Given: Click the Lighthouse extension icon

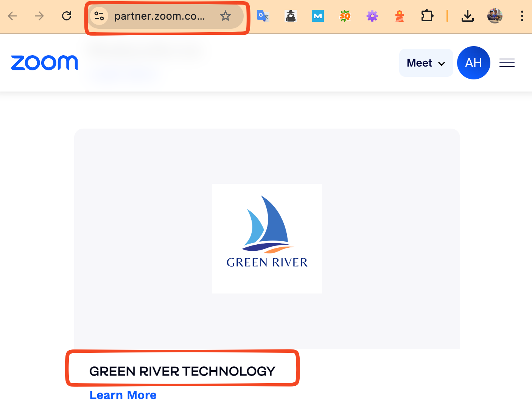Looking at the screenshot, I should 399,16.
